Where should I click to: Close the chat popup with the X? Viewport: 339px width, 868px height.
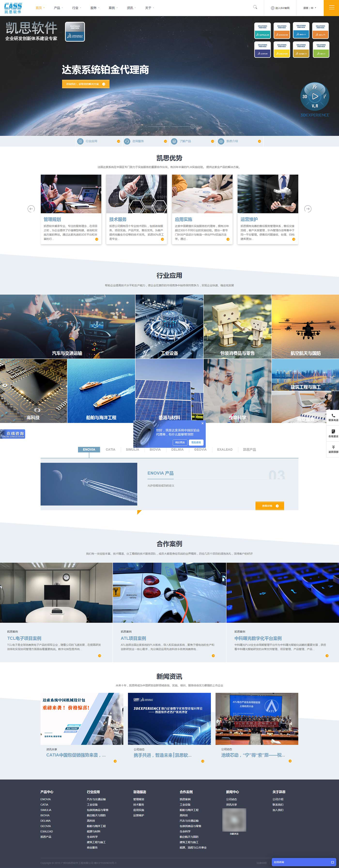(x=202, y=423)
